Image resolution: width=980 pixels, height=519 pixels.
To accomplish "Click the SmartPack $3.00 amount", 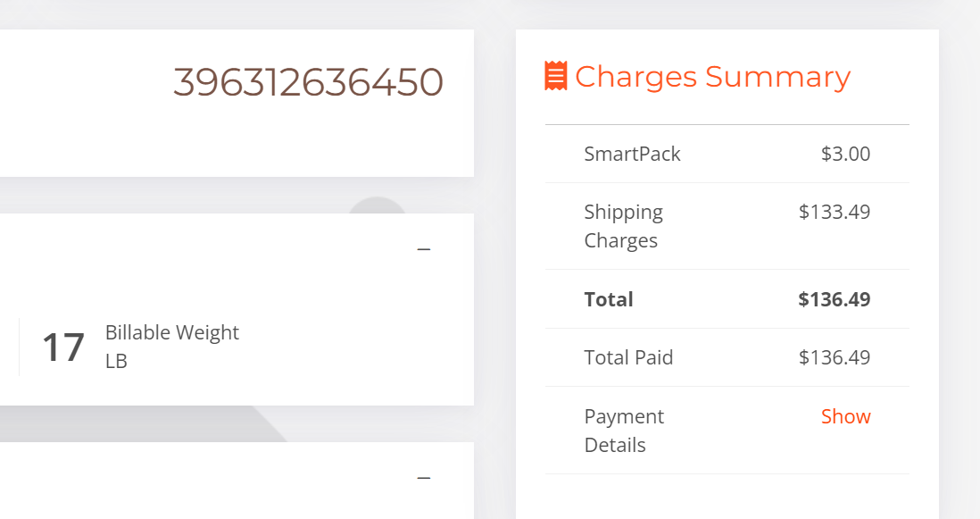I will [845, 154].
